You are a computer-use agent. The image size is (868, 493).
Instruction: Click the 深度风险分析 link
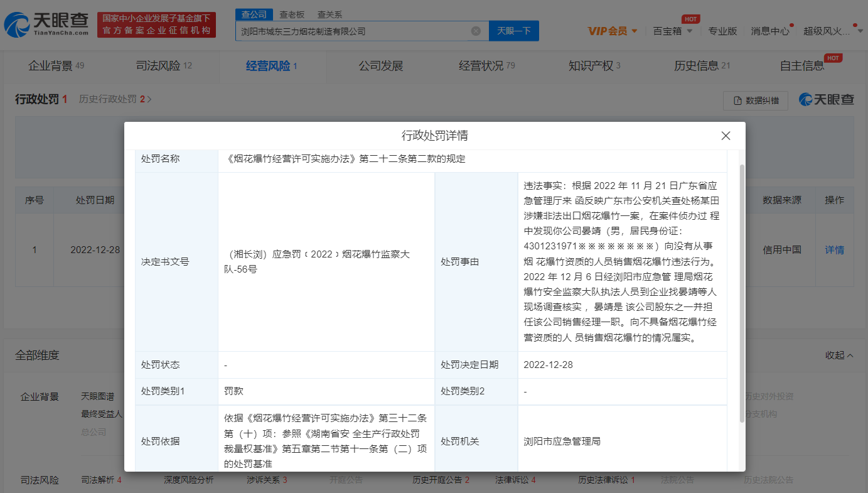click(x=188, y=480)
